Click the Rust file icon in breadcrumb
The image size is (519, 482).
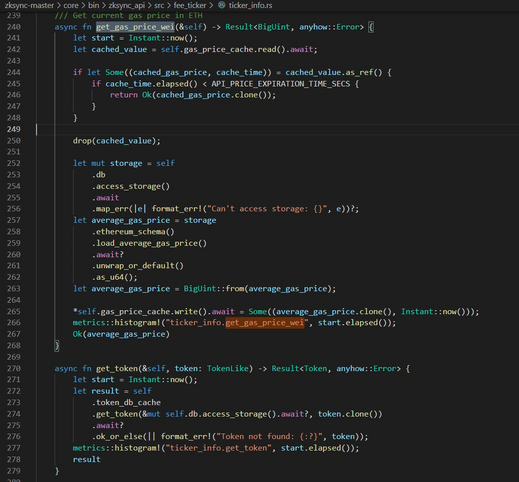(221, 5)
